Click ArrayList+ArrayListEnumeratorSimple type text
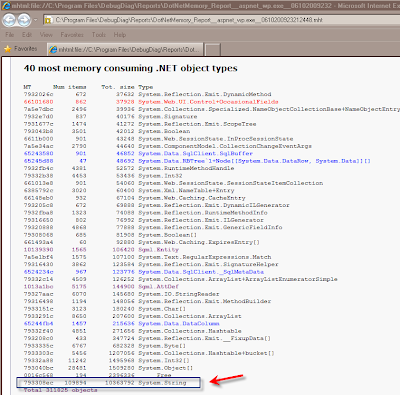The image size is (400, 395). tap(238, 279)
